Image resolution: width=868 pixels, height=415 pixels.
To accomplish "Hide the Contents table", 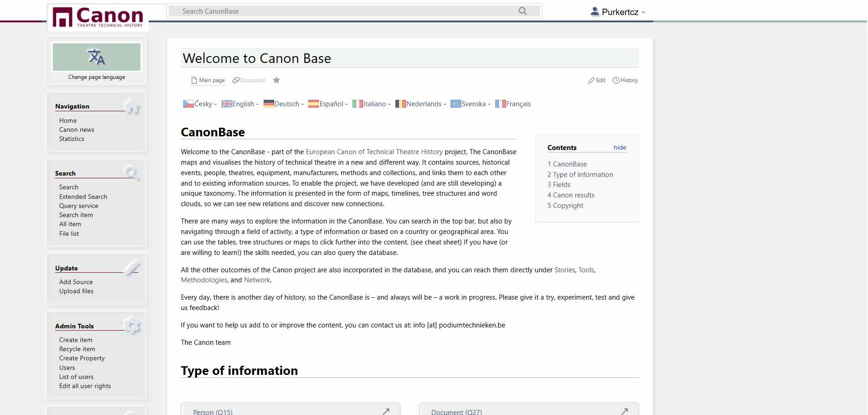I will pos(620,147).
